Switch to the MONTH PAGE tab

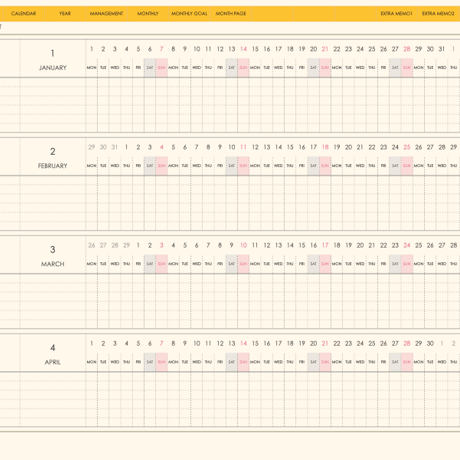pos(231,14)
